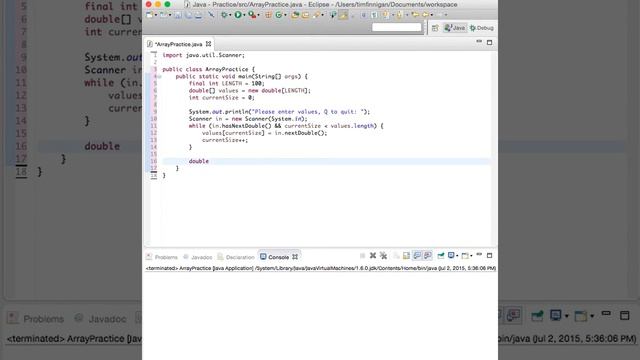This screenshot has width=640, height=360.
Task: Click the Clear Console icon
Action: coord(396,256)
